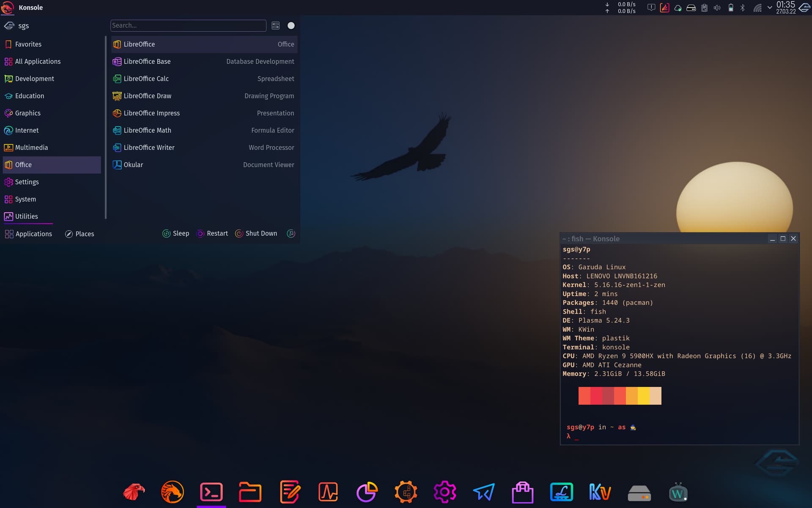Viewport: 812px width, 508px height.
Task: Open the Garuda eagle launcher in the dock
Action: (134, 492)
